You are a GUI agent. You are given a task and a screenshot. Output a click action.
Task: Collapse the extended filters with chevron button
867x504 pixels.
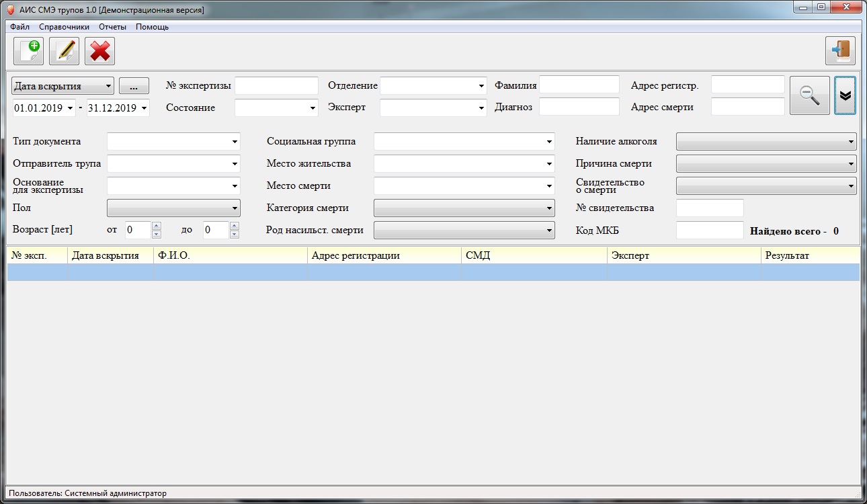pos(845,95)
